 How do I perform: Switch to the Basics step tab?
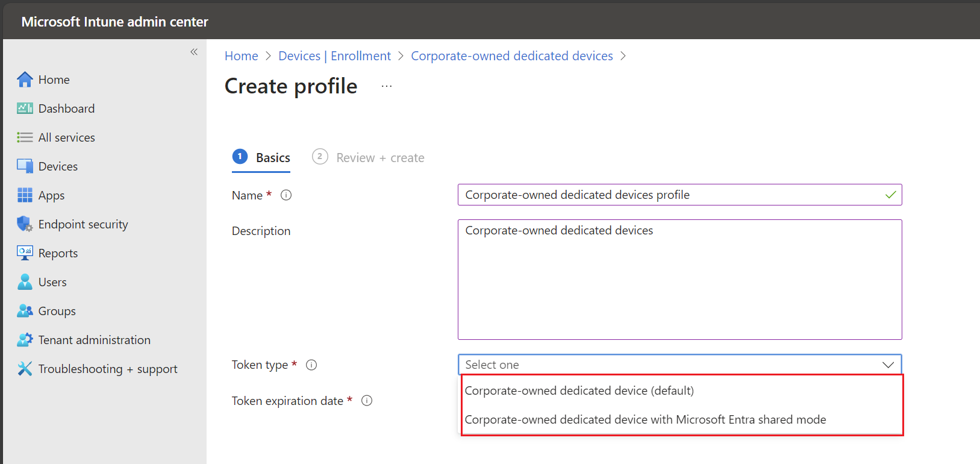(x=261, y=158)
